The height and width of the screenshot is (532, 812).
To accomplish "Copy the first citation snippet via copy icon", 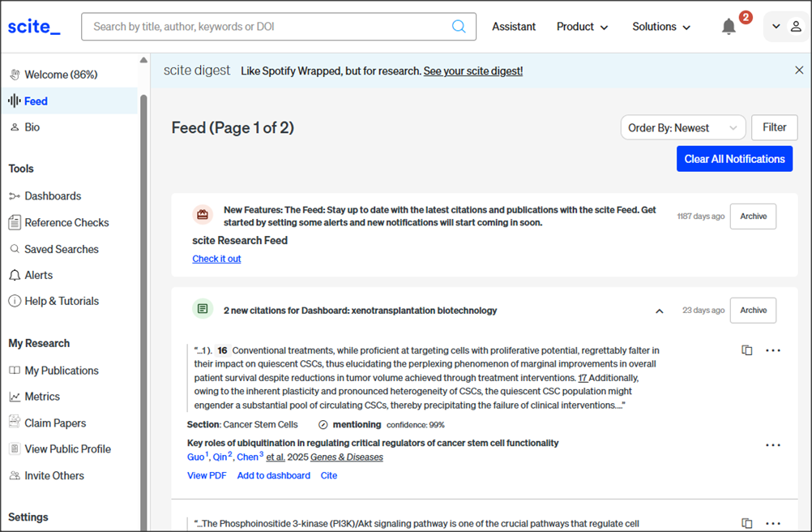I will tap(747, 350).
